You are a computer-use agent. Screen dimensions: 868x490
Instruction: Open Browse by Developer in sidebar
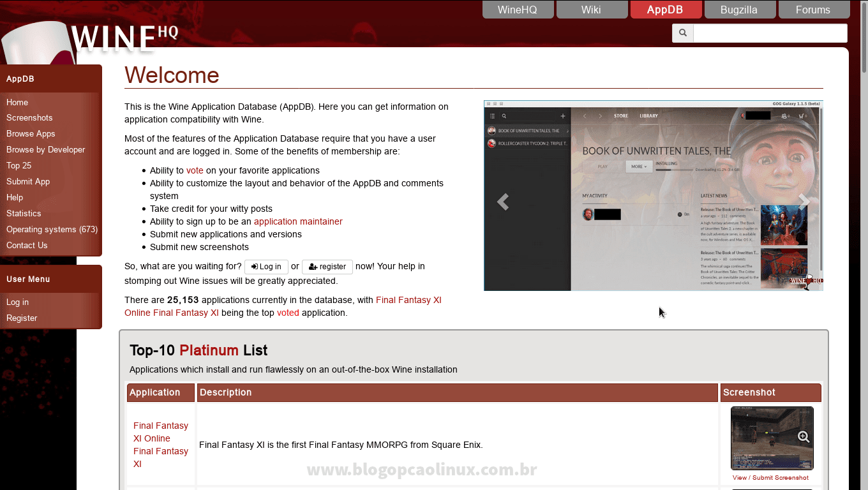[45, 150]
